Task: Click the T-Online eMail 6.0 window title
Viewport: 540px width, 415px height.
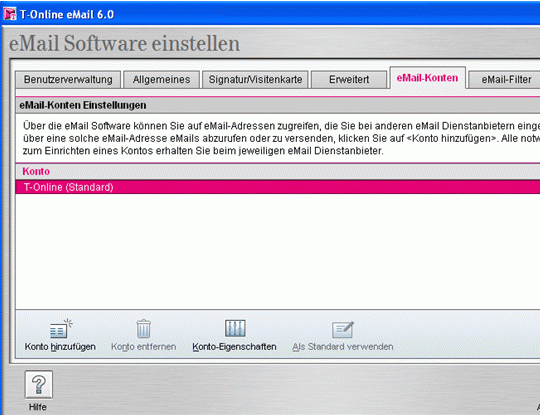Action: [67, 14]
